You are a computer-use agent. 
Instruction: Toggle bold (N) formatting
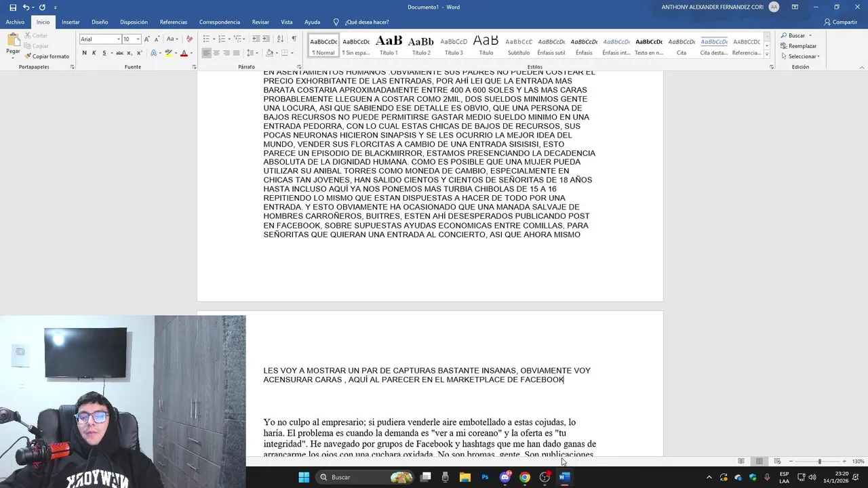point(84,53)
